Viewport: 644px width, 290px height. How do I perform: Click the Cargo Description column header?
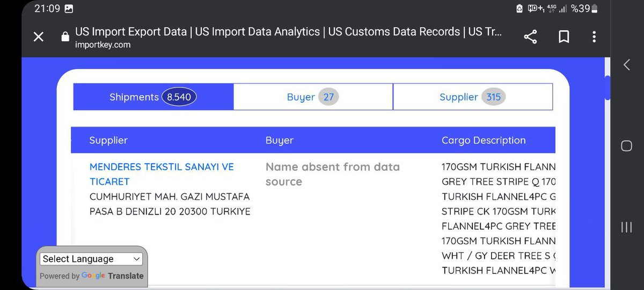[484, 141]
